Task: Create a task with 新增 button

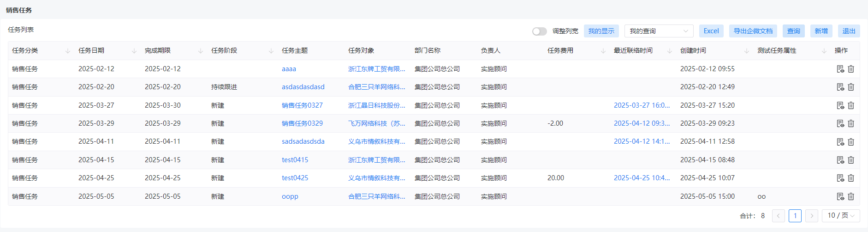Action: coord(821,31)
